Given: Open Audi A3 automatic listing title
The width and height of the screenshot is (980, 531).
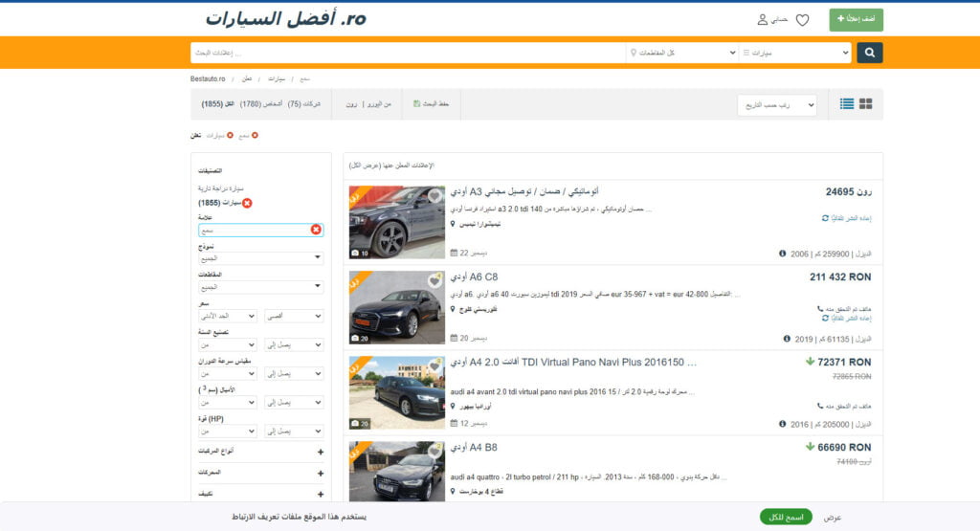Looking at the screenshot, I should pos(524,191).
